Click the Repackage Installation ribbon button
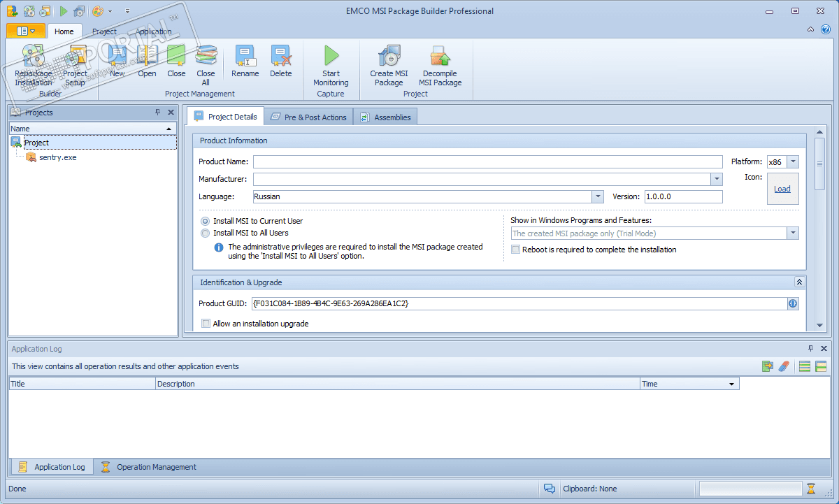The width and height of the screenshot is (839, 504). [33, 66]
